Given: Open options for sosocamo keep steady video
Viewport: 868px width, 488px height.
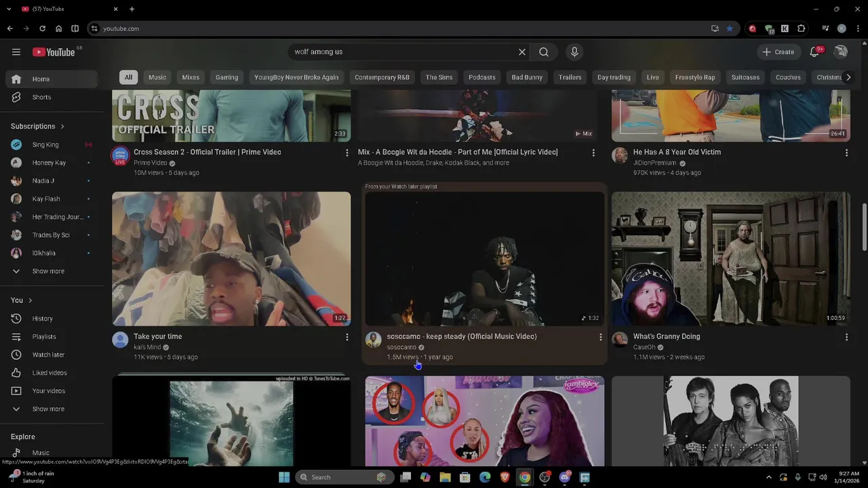Looking at the screenshot, I should (x=600, y=337).
